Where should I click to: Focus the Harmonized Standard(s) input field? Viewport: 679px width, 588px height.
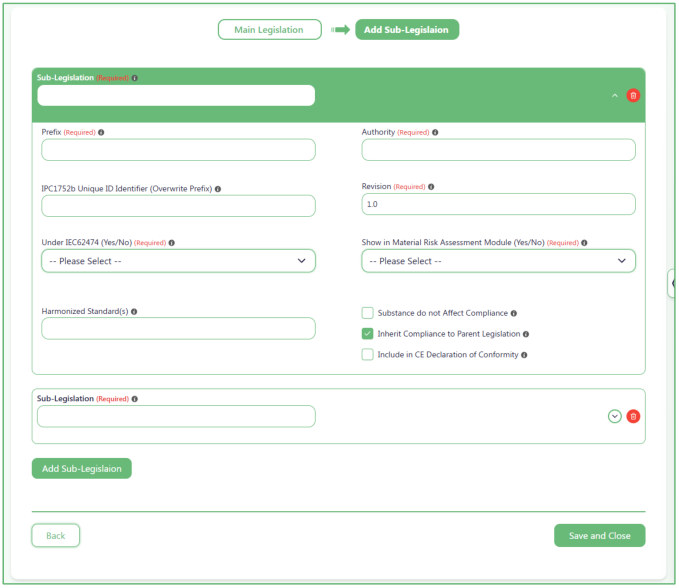(x=178, y=328)
